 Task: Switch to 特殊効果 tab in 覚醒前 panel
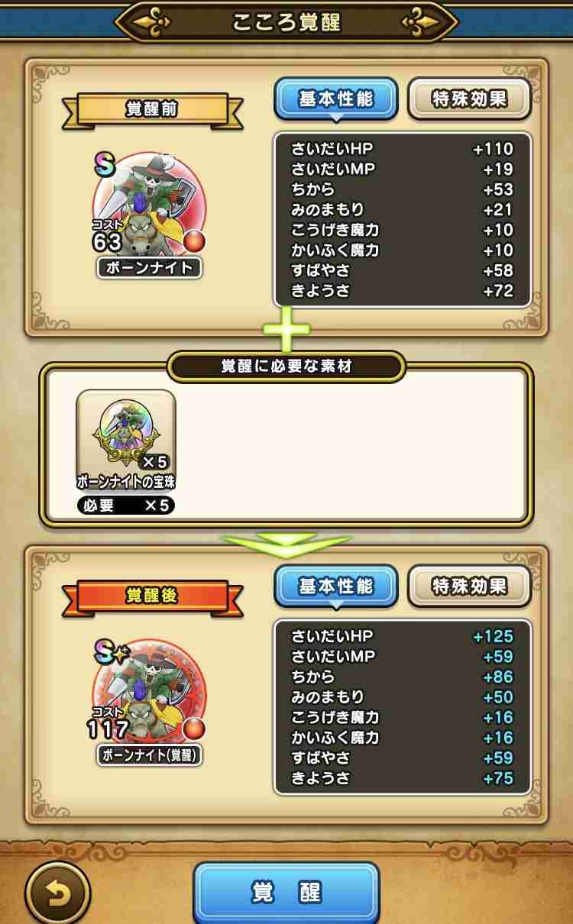point(469,99)
